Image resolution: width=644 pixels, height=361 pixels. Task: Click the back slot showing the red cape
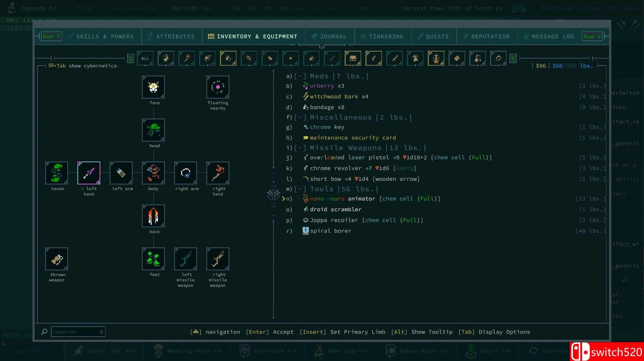(x=154, y=216)
